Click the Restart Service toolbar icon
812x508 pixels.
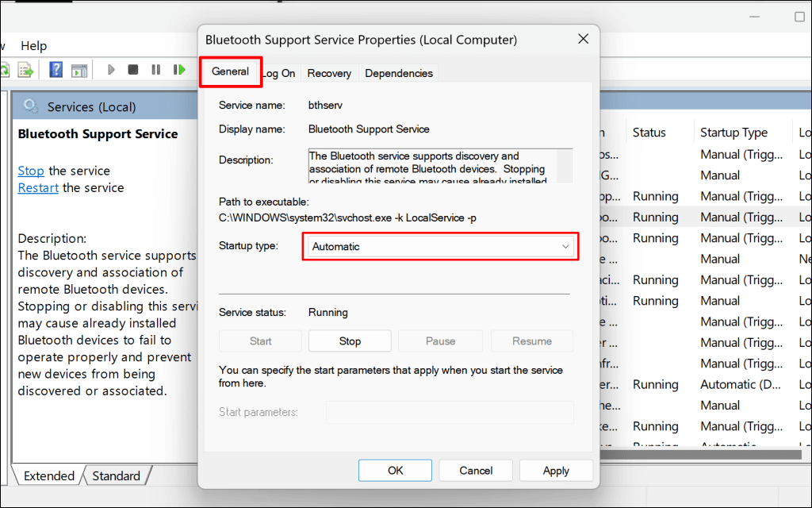coord(179,70)
